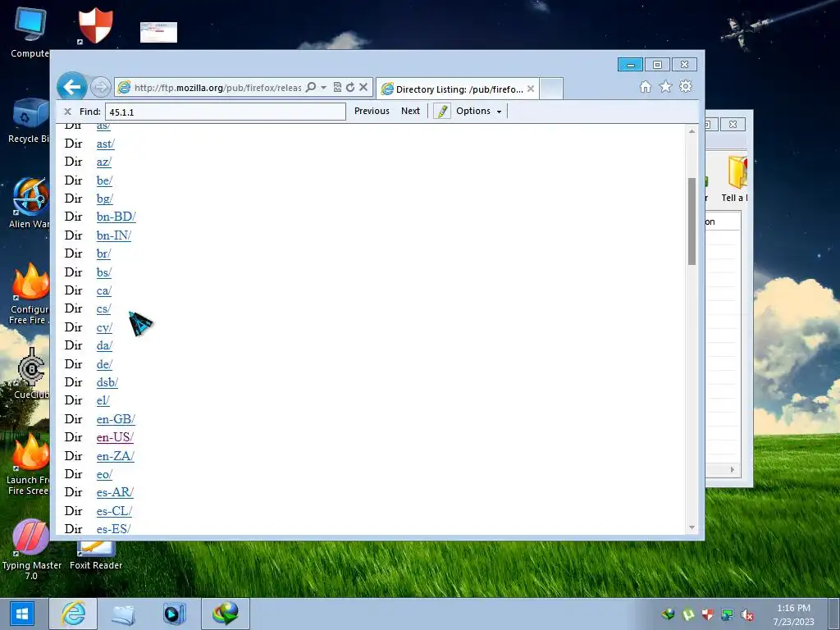Toggle the highlight matches pen icon
The image size is (840, 630).
[x=442, y=112]
